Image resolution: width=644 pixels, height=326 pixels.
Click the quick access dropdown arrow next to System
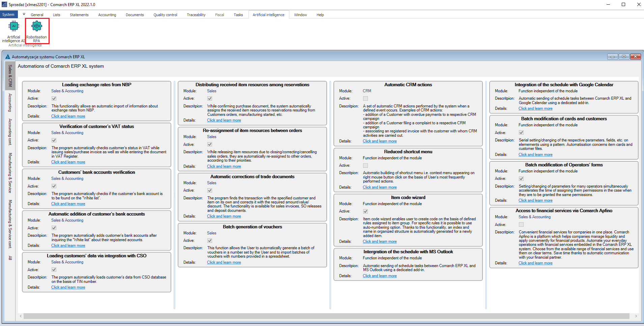click(24, 14)
